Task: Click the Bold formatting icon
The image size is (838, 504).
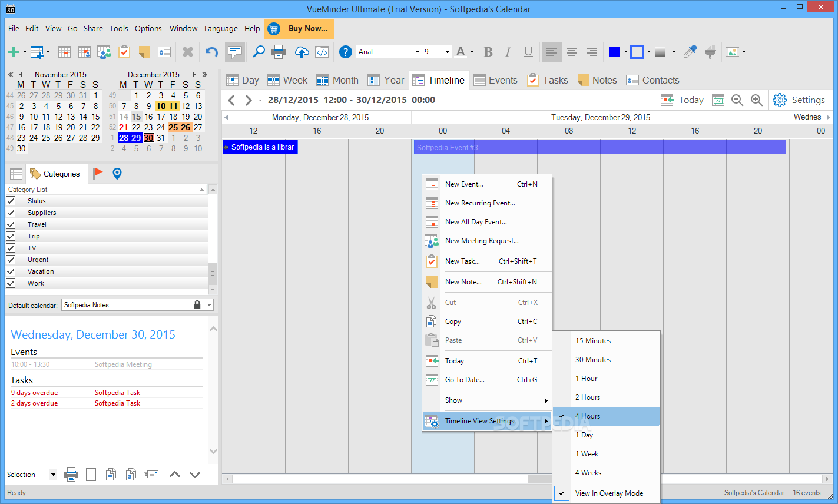Action: 488,52
